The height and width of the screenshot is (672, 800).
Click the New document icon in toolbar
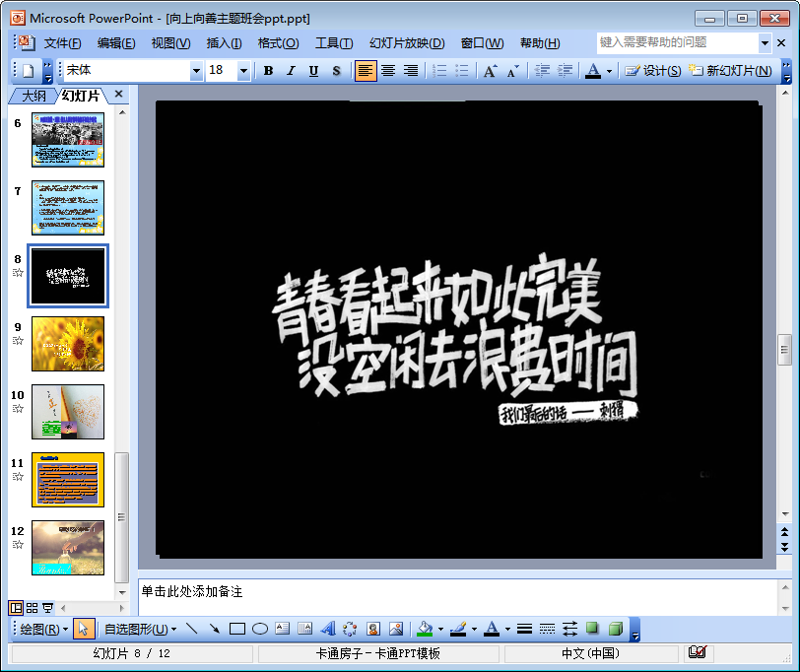[x=28, y=71]
